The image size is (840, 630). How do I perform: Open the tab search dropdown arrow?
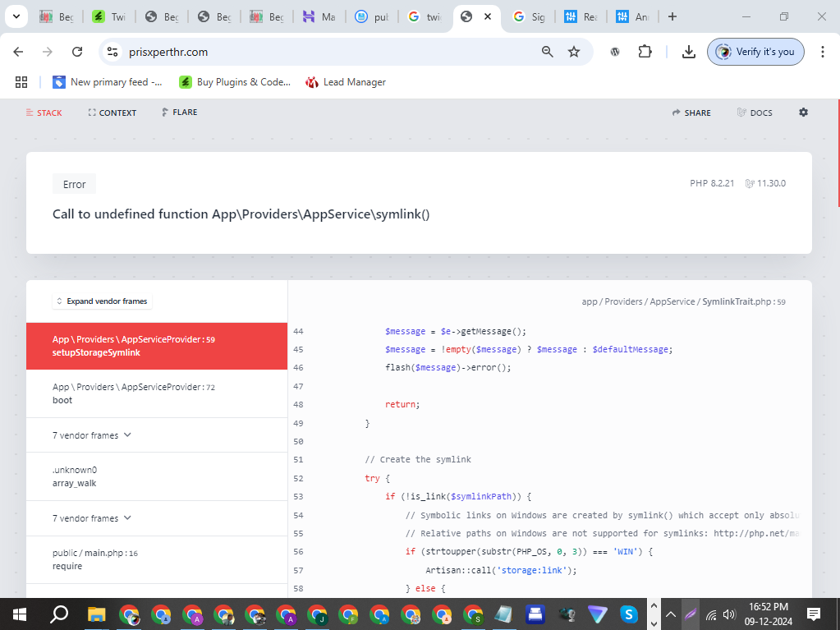[x=16, y=16]
